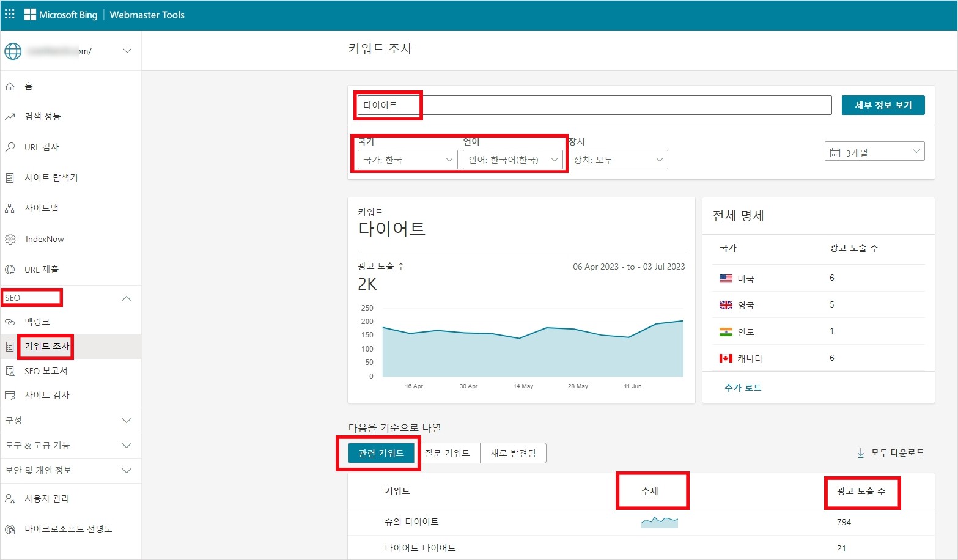Click the URL 검사 inspection icon

10,147
